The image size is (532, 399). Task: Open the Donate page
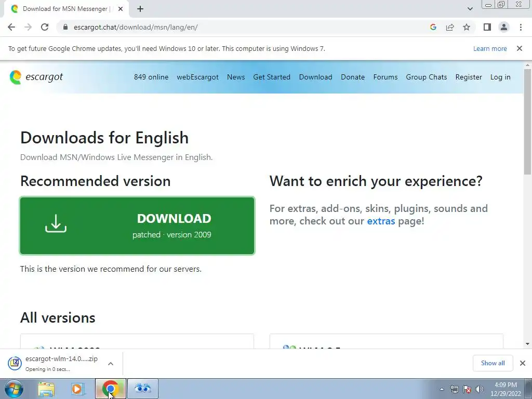click(353, 77)
